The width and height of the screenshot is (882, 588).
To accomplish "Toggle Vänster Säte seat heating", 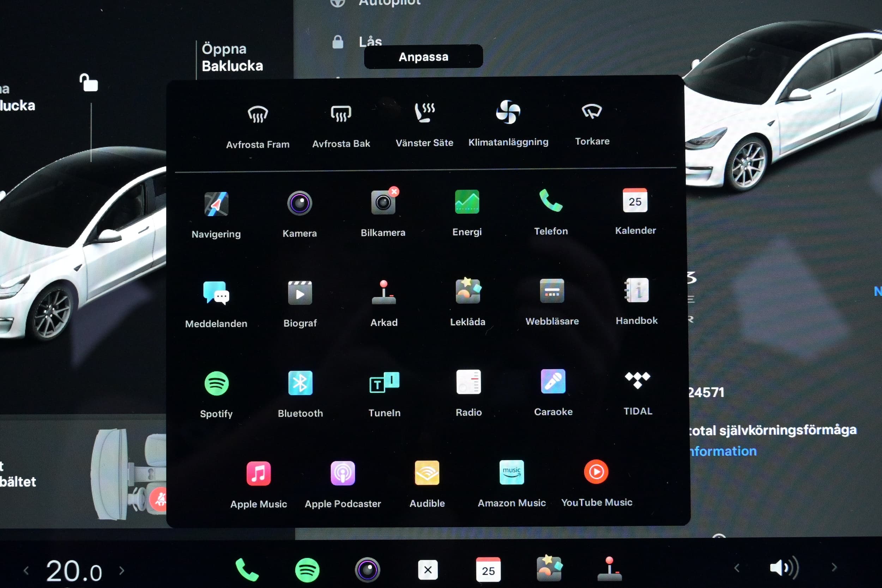I will (424, 113).
